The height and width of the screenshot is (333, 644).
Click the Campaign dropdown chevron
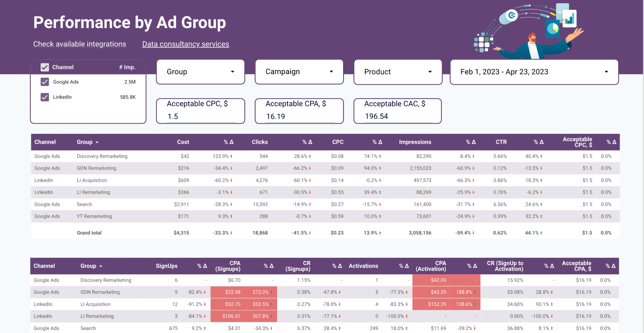(x=331, y=72)
